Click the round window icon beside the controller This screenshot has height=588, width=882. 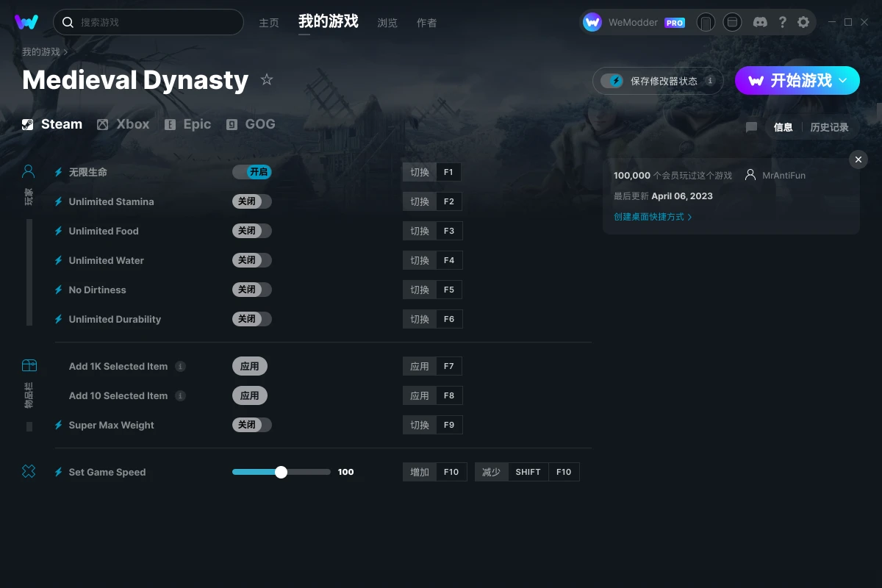[732, 22]
